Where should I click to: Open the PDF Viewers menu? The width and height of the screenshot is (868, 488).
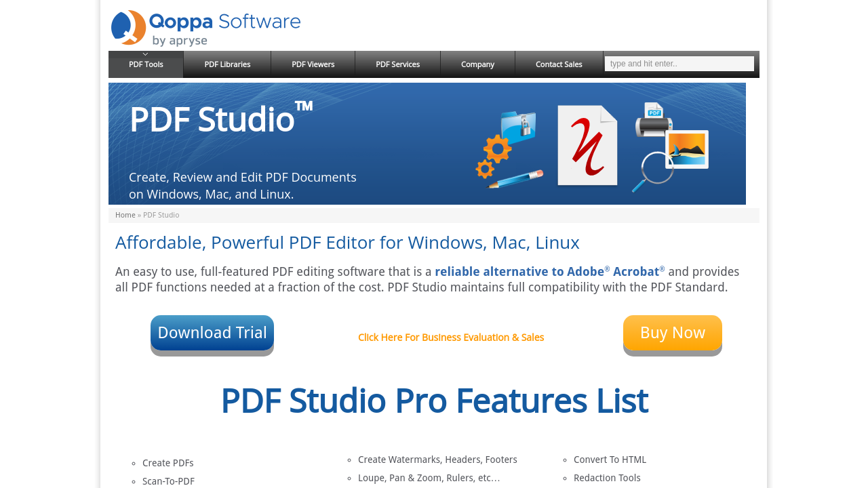(313, 64)
